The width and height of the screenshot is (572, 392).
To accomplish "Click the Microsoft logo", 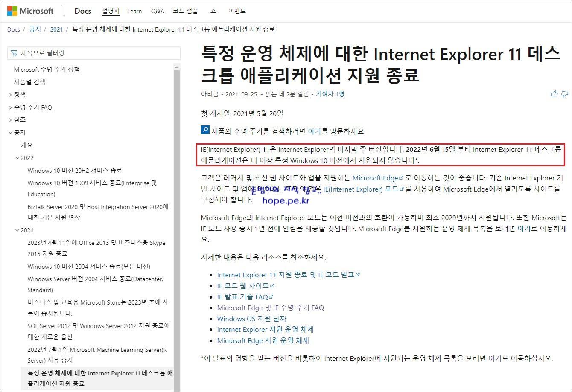I will (x=30, y=11).
